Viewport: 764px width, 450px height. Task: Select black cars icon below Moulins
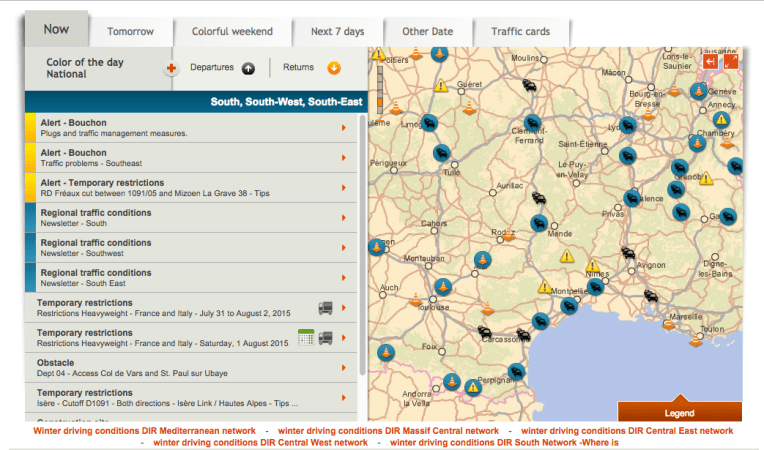tap(530, 86)
